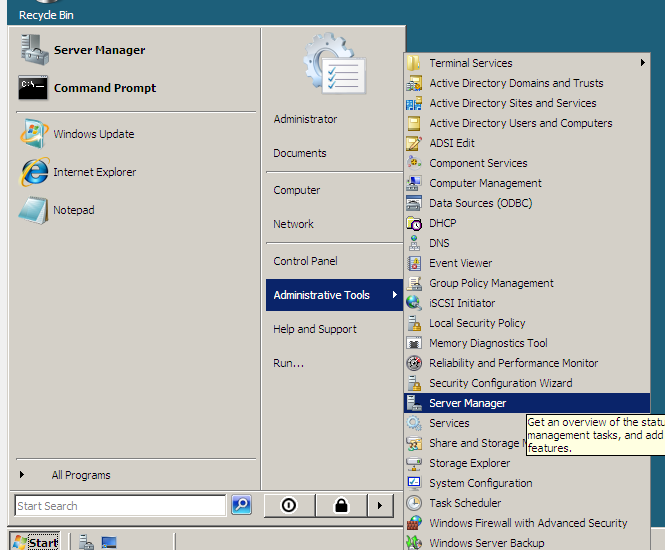Open the Services console
This screenshot has width=665, height=550.
pyautogui.click(x=466, y=423)
